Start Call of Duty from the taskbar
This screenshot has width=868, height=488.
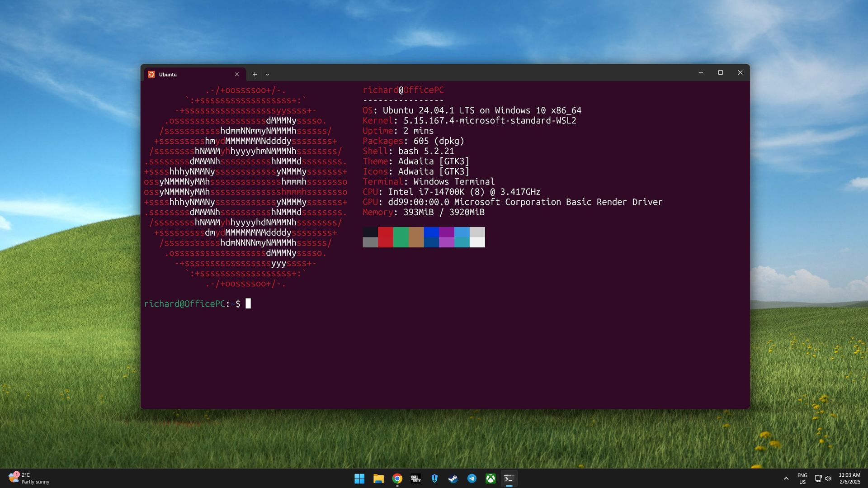click(416, 479)
